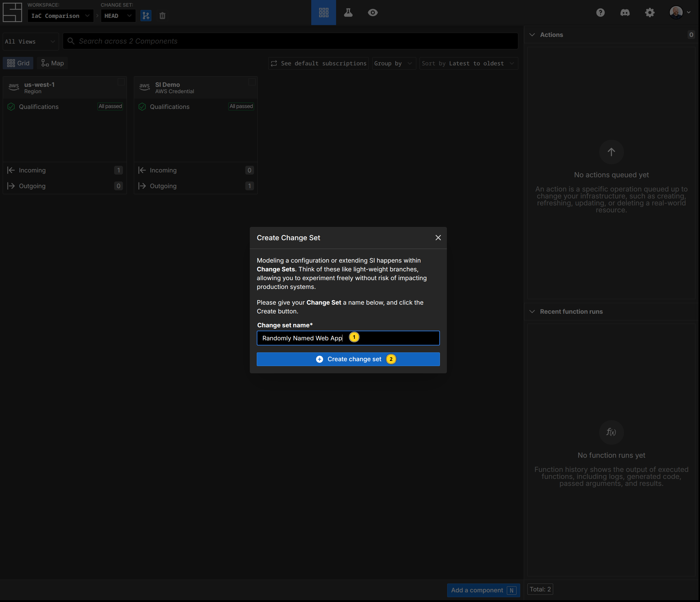
Task: Open the HEAD change set dropdown
Action: click(118, 16)
